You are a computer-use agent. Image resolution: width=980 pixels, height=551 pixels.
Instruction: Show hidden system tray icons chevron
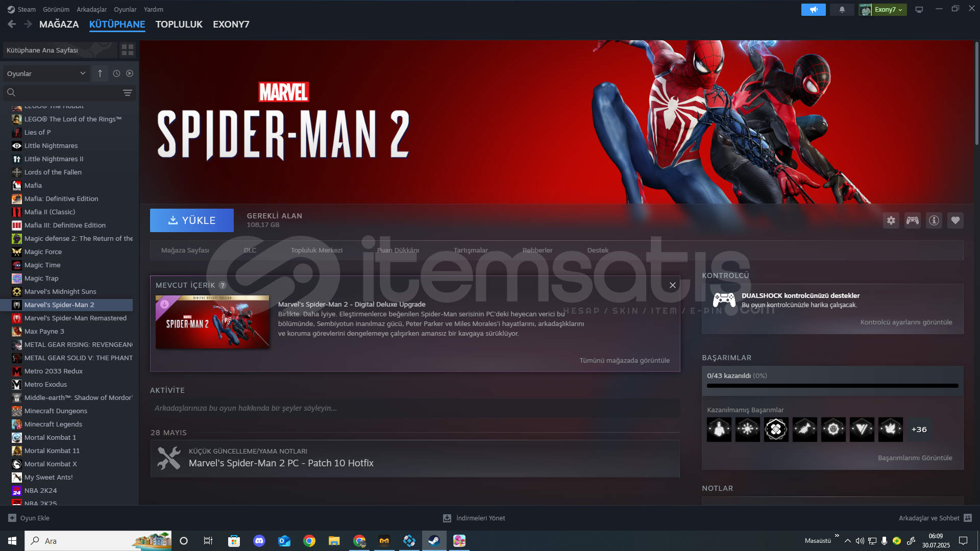(x=848, y=541)
